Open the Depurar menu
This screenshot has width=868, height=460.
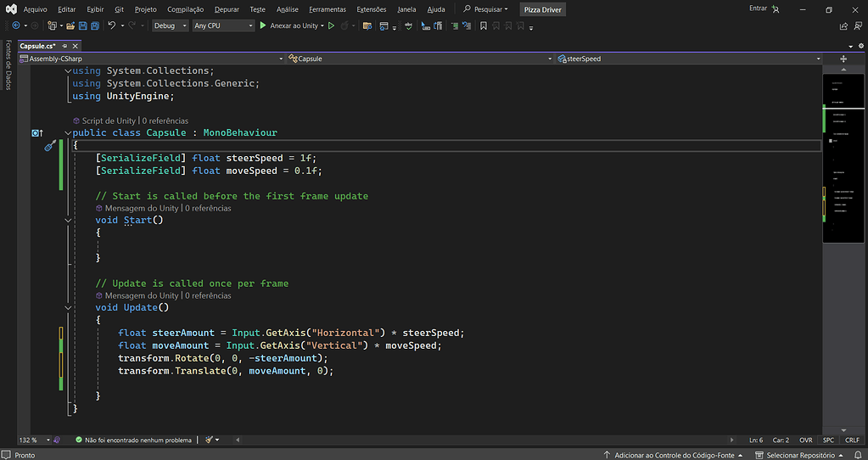point(227,9)
